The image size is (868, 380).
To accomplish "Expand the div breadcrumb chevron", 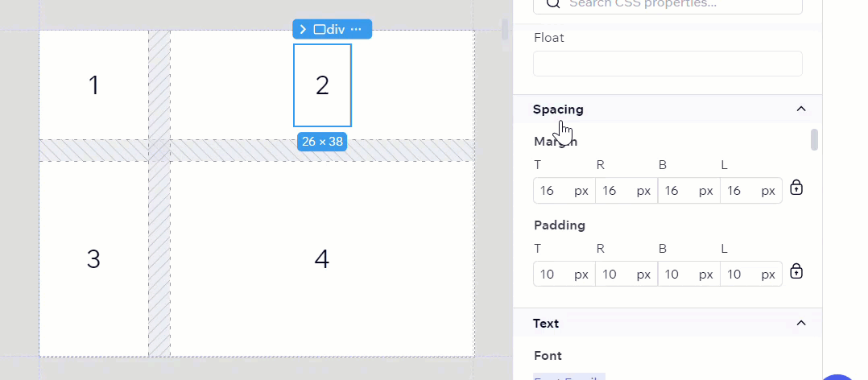I will click(x=303, y=29).
